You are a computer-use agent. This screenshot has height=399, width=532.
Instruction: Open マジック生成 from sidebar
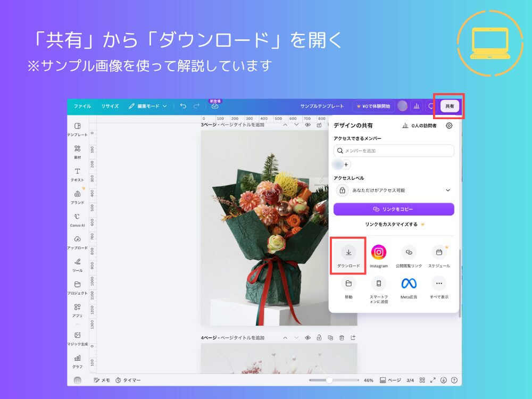pyautogui.click(x=77, y=338)
